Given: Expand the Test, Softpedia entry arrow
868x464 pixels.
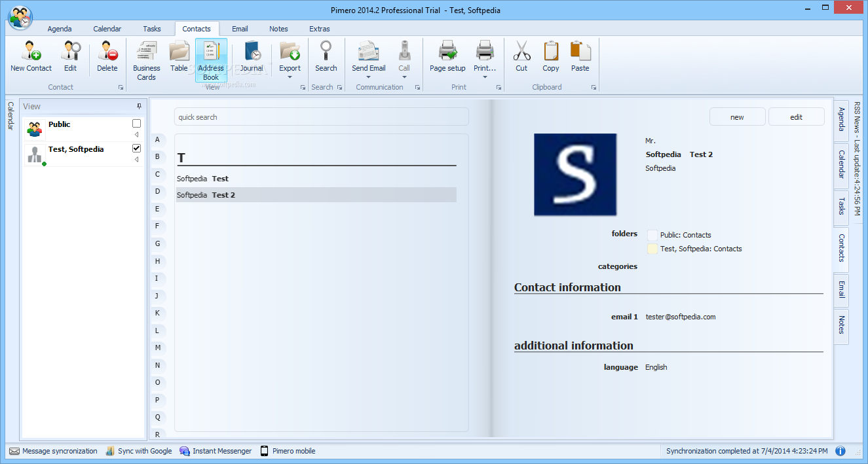Looking at the screenshot, I should coord(136,159).
